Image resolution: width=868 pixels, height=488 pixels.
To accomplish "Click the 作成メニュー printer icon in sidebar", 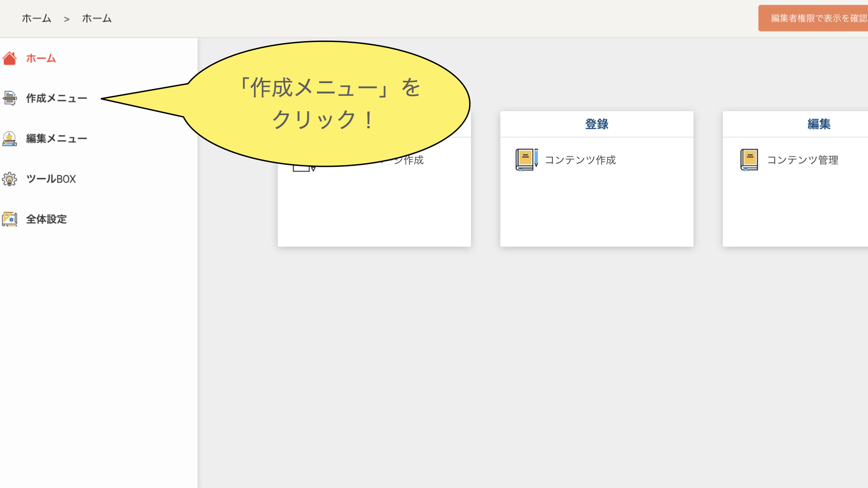I will coord(9,98).
